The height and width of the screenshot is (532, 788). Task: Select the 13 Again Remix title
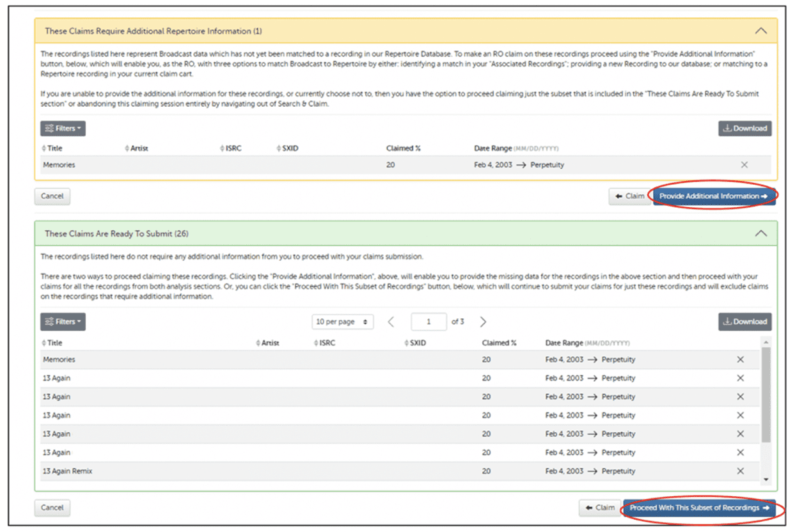point(67,471)
